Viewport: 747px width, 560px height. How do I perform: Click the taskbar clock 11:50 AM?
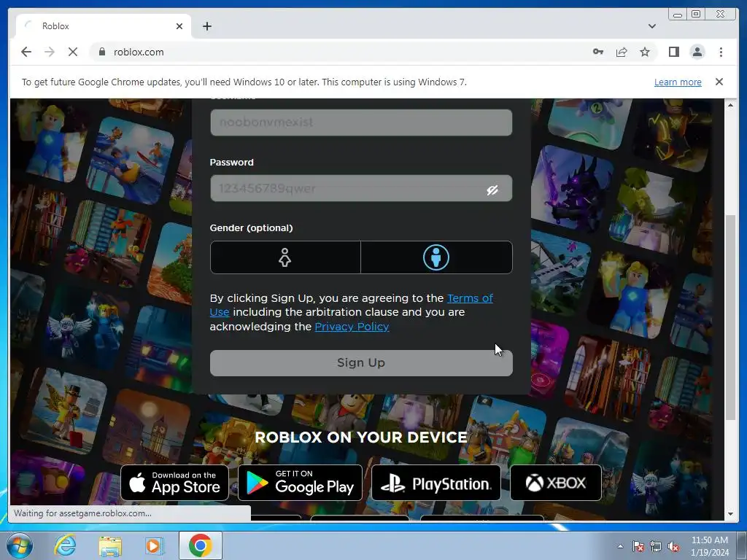709,546
